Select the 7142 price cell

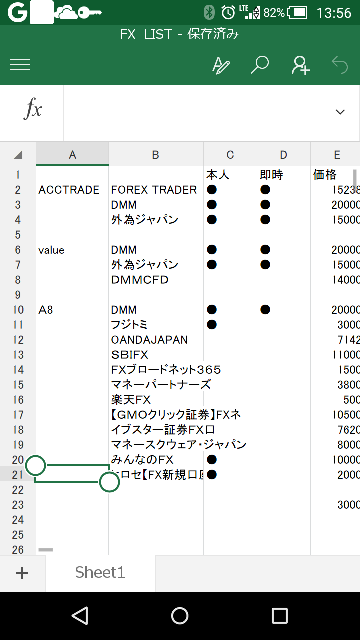pyautogui.click(x=336, y=340)
